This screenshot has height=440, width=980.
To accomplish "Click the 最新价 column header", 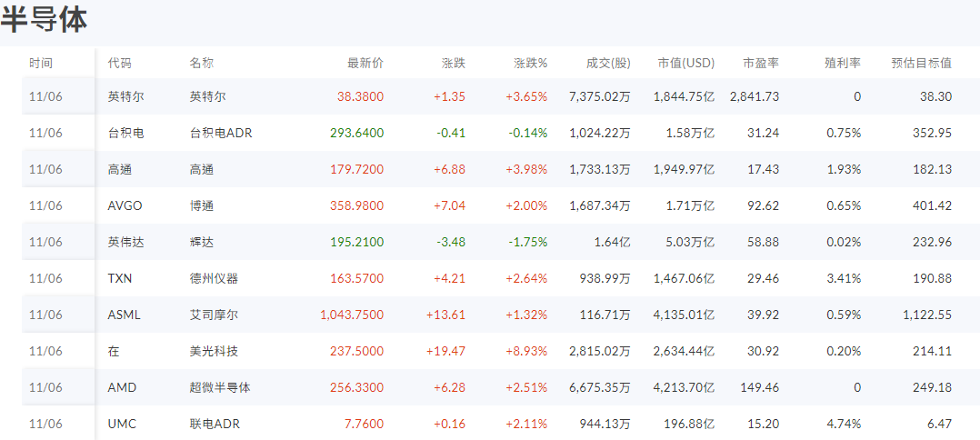I will pos(365,64).
